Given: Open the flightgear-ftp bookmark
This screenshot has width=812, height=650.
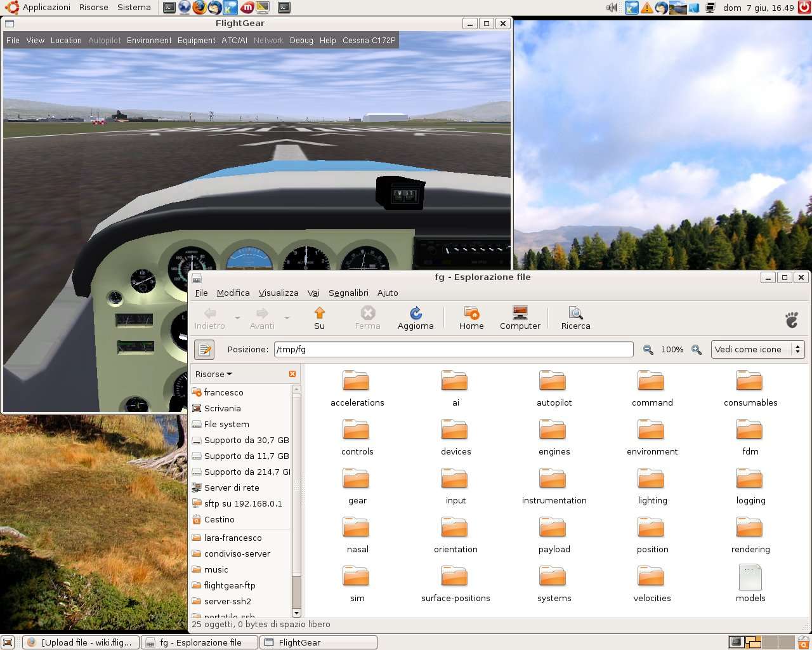Looking at the screenshot, I should click(241, 585).
